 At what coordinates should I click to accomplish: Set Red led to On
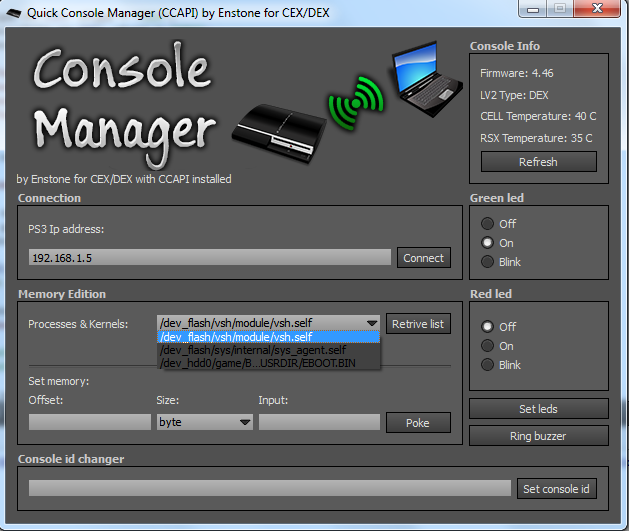point(487,346)
